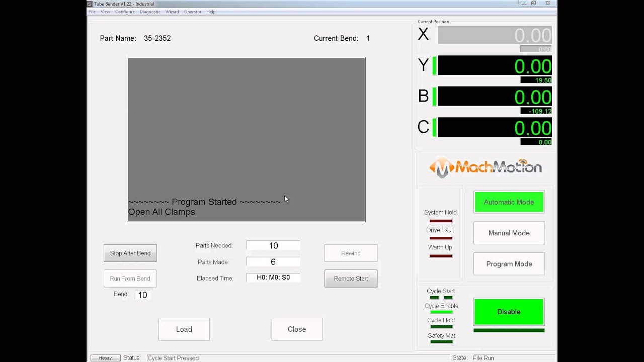Open the View menu
The height and width of the screenshot is (362, 644).
pos(105,12)
